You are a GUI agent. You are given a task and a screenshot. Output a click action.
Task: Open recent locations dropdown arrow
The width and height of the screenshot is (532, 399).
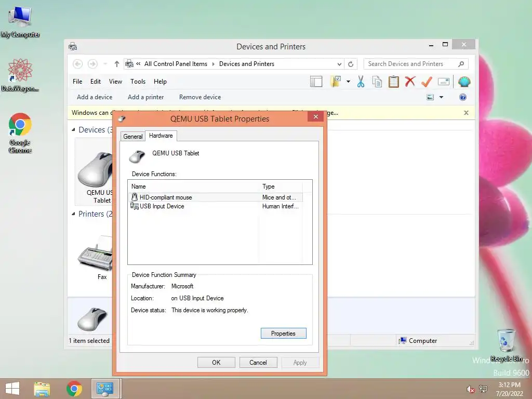click(105, 64)
